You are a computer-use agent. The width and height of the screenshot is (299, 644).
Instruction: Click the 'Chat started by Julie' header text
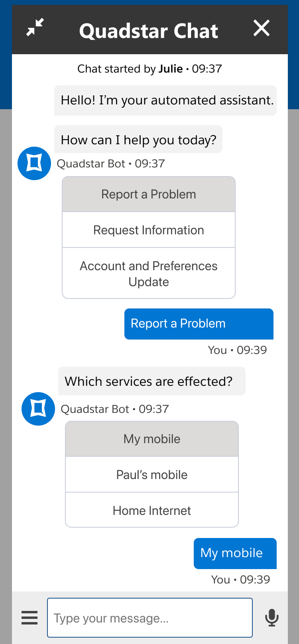pyautogui.click(x=149, y=69)
